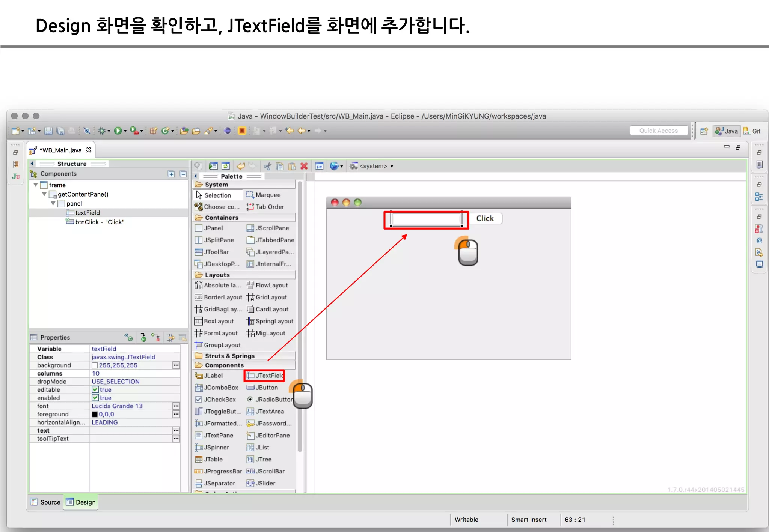Focus the Quick Access search box

coord(659,131)
